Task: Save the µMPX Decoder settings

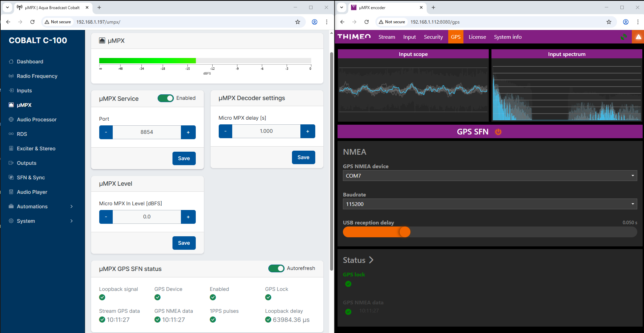Action: pyautogui.click(x=303, y=157)
